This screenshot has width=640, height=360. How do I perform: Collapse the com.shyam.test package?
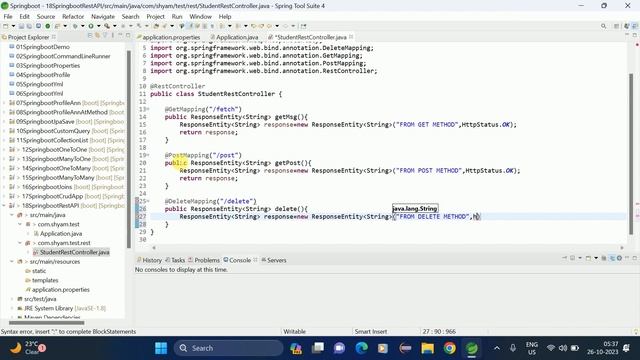20,224
